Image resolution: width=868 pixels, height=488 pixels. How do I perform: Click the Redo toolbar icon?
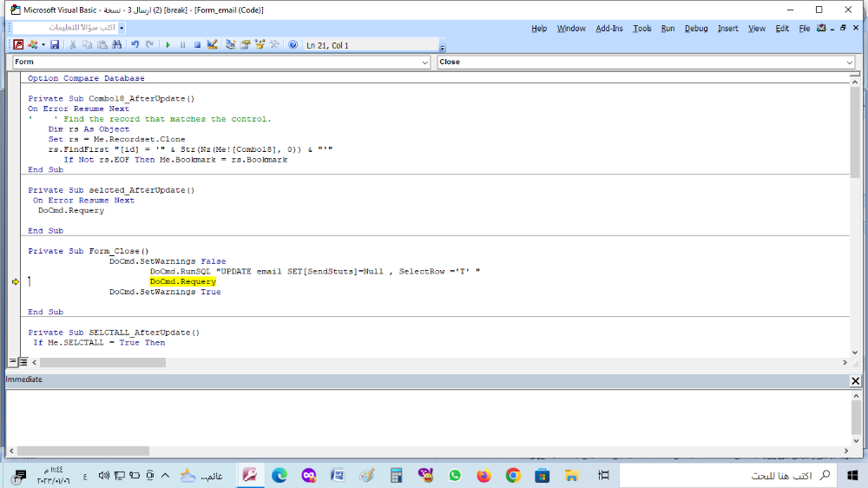coord(149,45)
